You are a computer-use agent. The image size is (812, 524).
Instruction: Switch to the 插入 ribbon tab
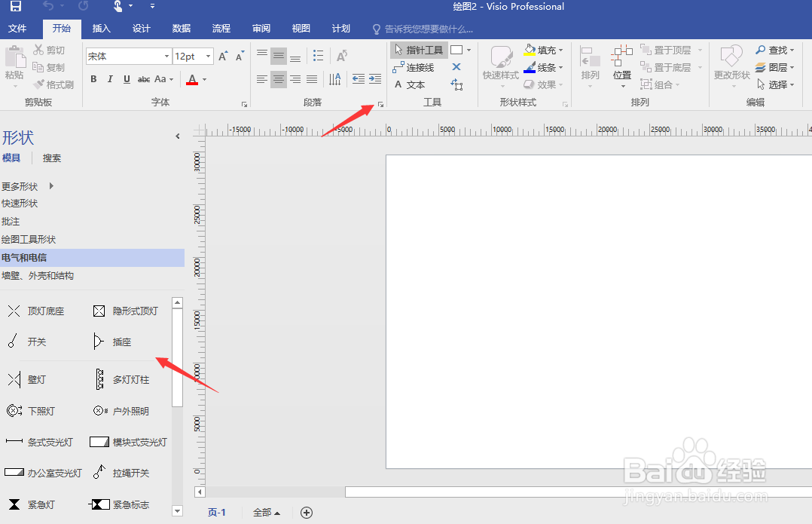coord(101,28)
